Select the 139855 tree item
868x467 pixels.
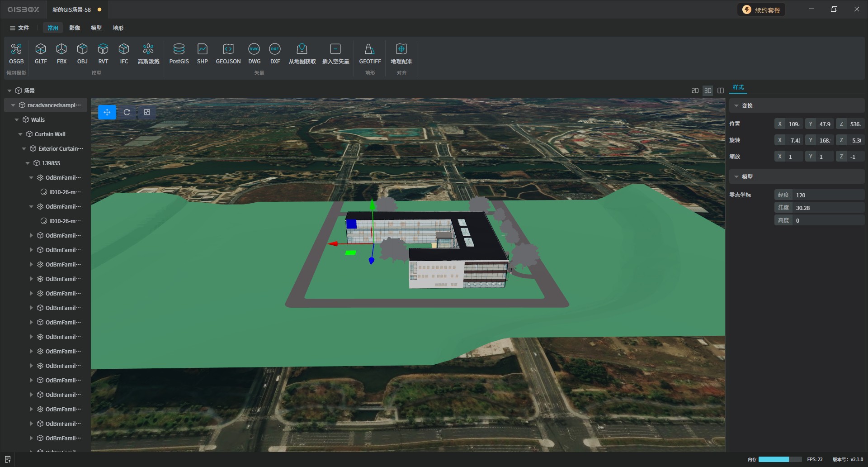pyautogui.click(x=51, y=163)
